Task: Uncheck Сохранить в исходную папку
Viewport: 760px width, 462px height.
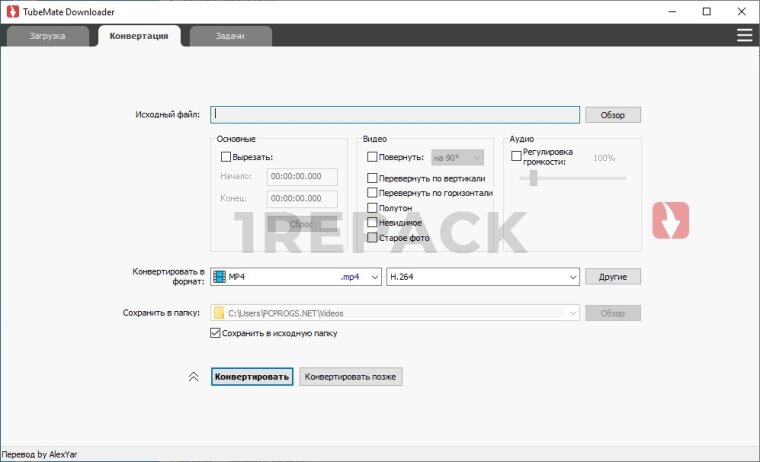Action: click(215, 333)
